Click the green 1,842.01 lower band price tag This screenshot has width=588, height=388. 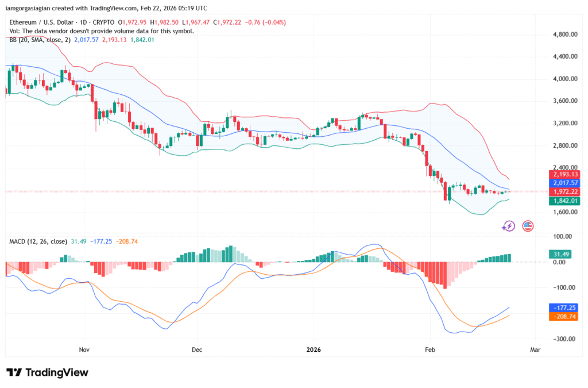pyautogui.click(x=563, y=201)
